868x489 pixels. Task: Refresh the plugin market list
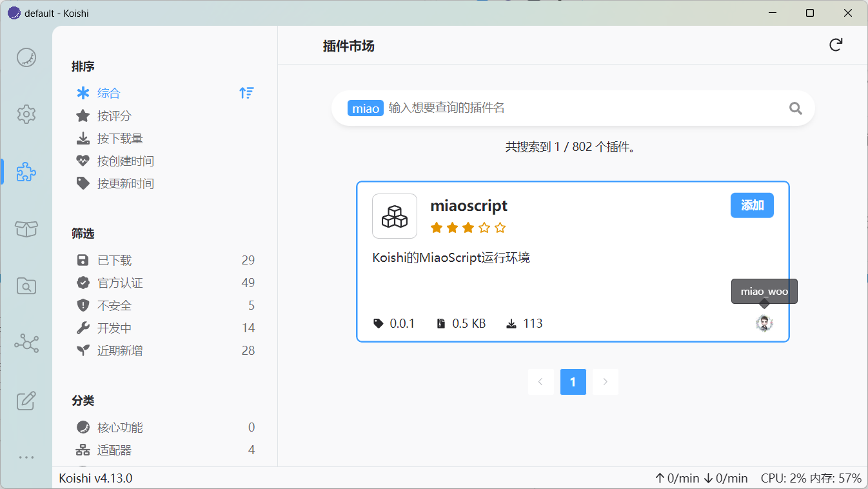coord(836,45)
